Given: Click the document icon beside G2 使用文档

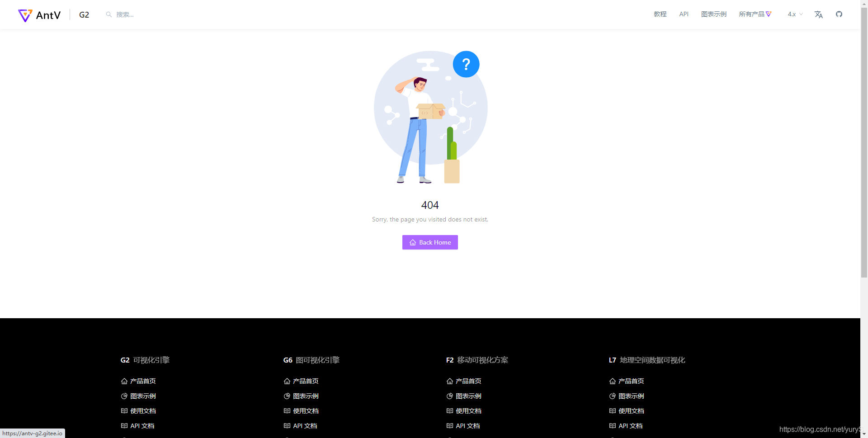Looking at the screenshot, I should pyautogui.click(x=125, y=411).
